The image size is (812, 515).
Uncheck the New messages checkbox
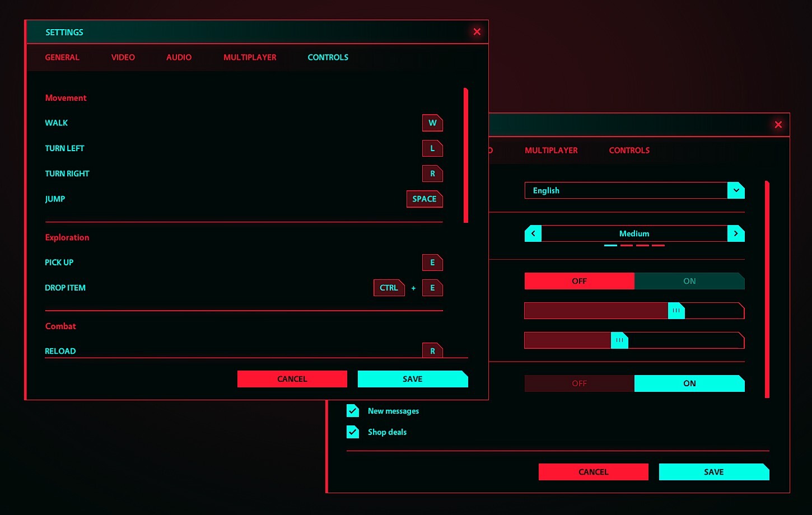[352, 410]
